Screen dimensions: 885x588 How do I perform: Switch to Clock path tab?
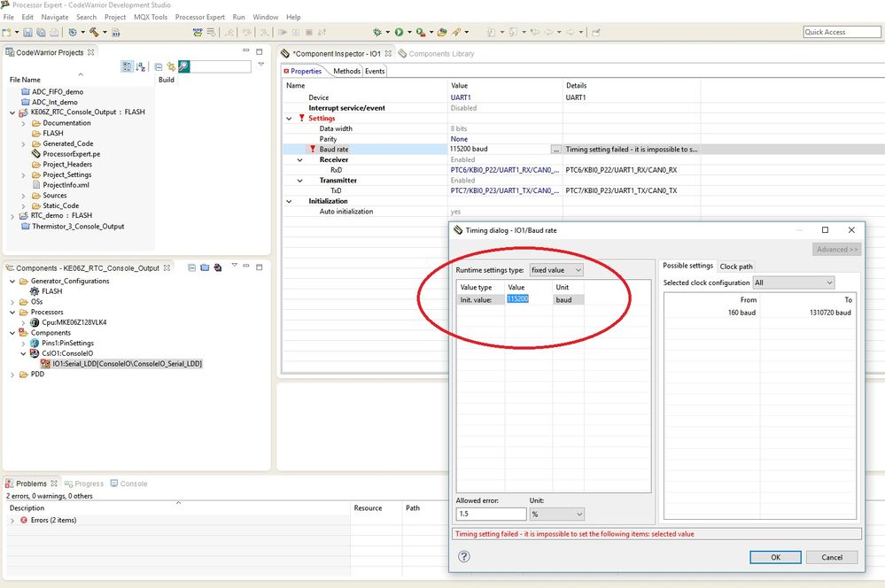(x=736, y=267)
